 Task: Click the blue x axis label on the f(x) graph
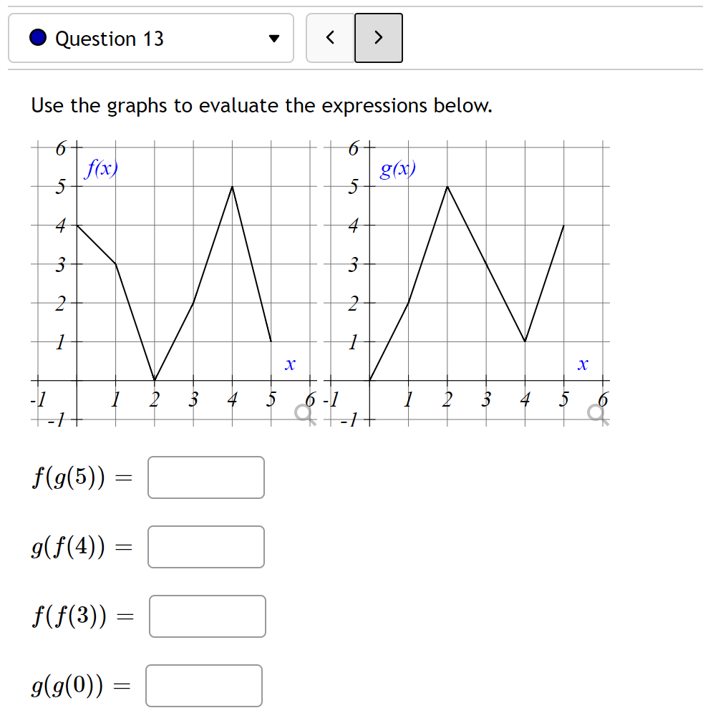coord(289,364)
